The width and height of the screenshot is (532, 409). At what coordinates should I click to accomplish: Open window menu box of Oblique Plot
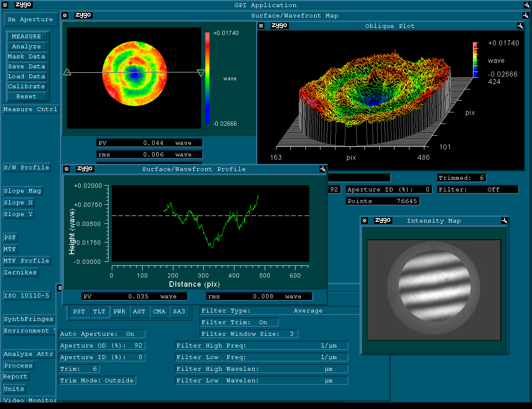[261, 26]
